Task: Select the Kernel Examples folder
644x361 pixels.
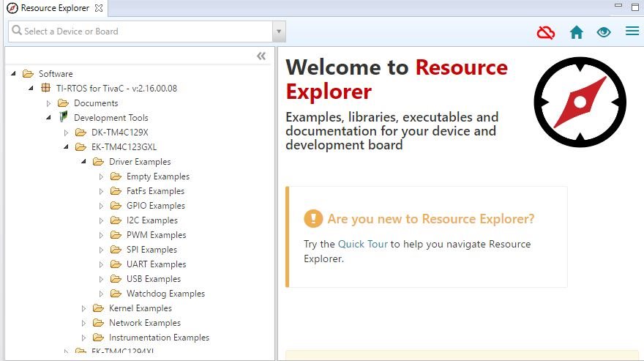Action: coord(140,308)
